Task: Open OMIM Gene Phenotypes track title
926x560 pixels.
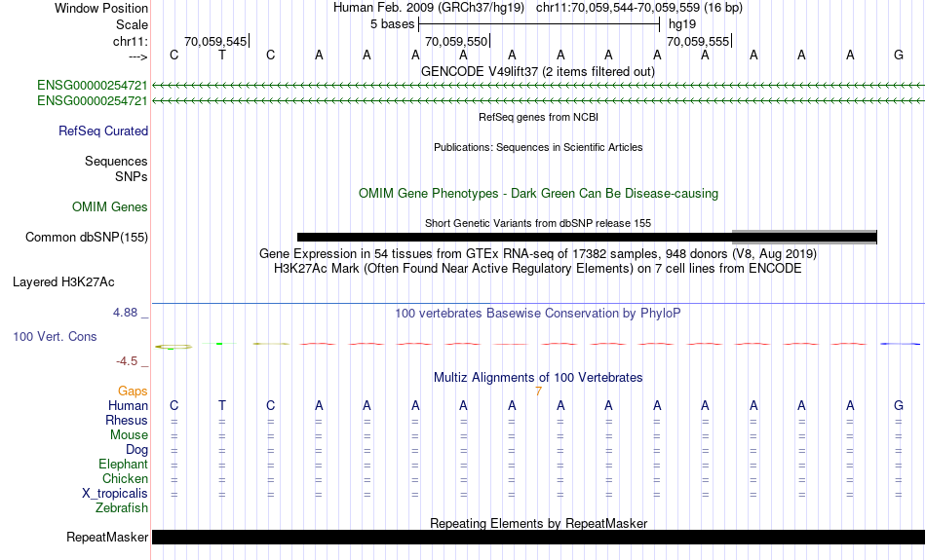Action: point(538,193)
